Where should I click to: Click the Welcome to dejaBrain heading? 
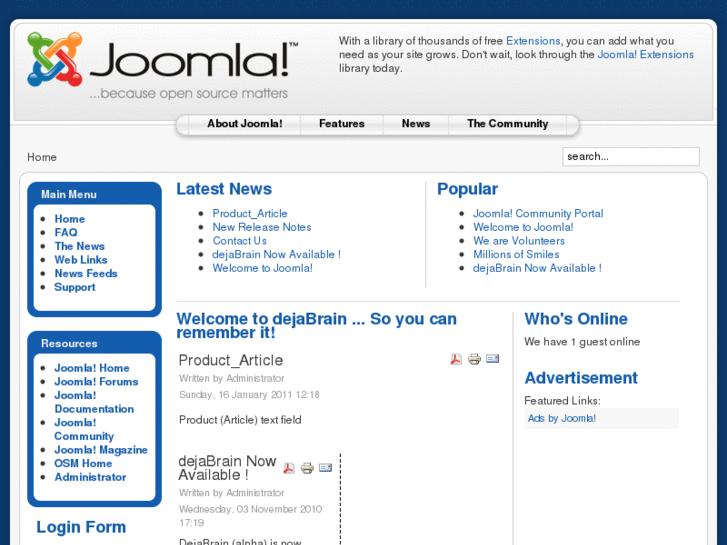(x=316, y=326)
